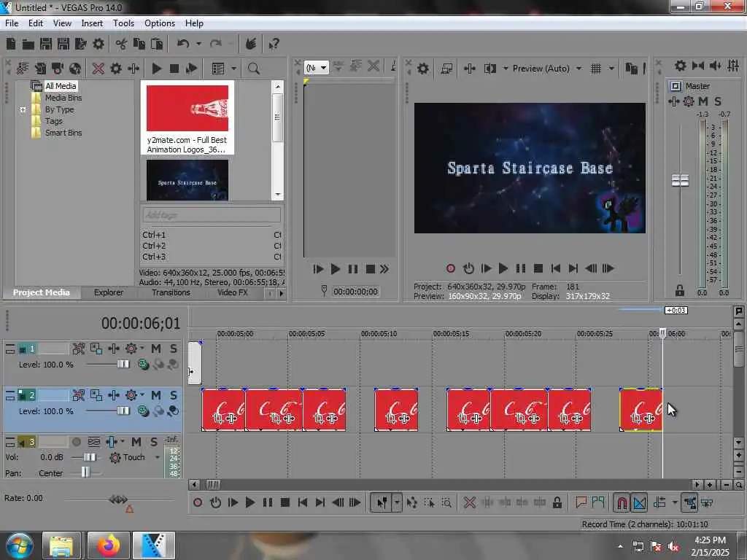Mute video Track 2
This screenshot has width=747, height=560.
[x=156, y=395]
